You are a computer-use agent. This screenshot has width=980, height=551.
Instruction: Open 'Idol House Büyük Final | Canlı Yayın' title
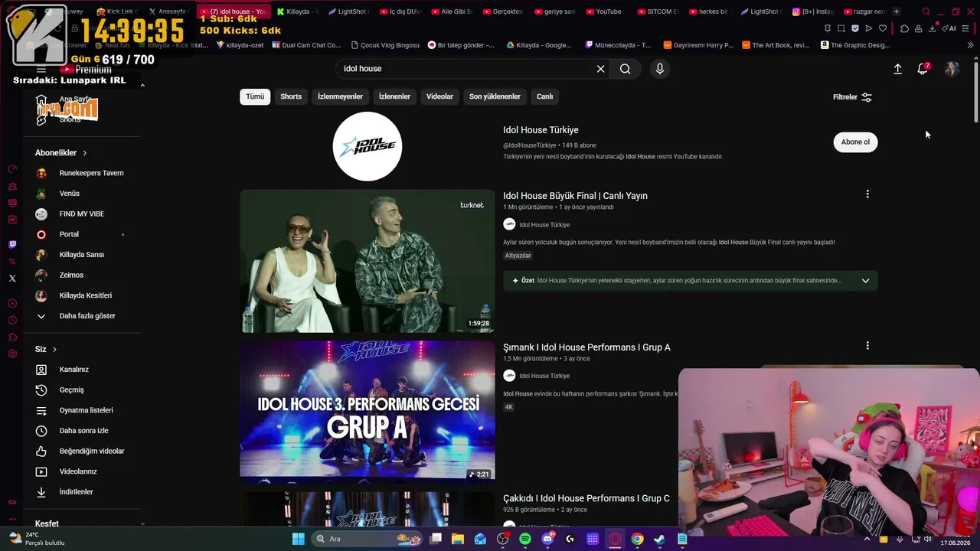tap(575, 196)
